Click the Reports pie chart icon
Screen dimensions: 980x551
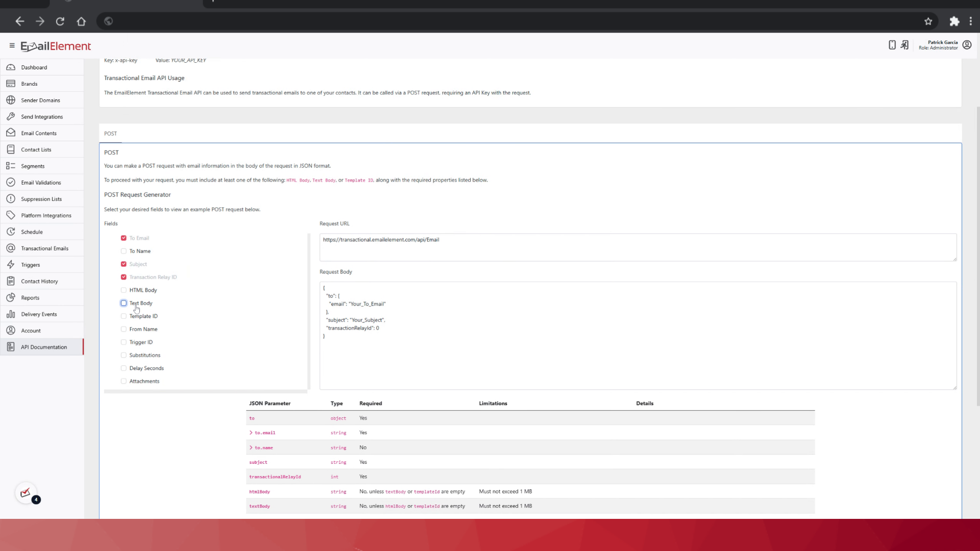(x=11, y=297)
